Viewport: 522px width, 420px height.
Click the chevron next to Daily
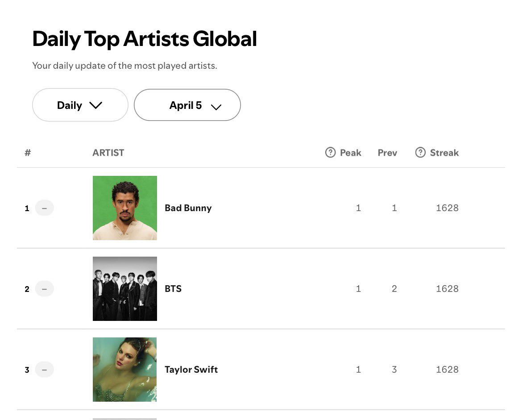click(x=95, y=105)
